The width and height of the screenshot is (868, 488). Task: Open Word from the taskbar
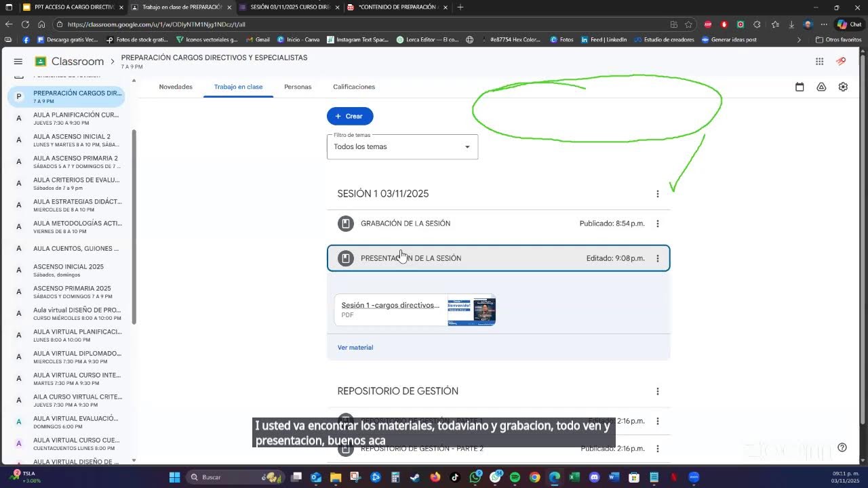pyautogui.click(x=614, y=477)
